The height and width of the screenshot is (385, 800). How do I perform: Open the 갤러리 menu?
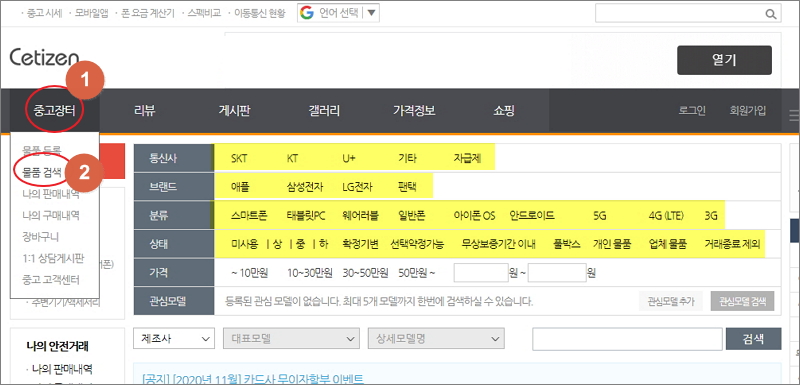pyautogui.click(x=324, y=111)
